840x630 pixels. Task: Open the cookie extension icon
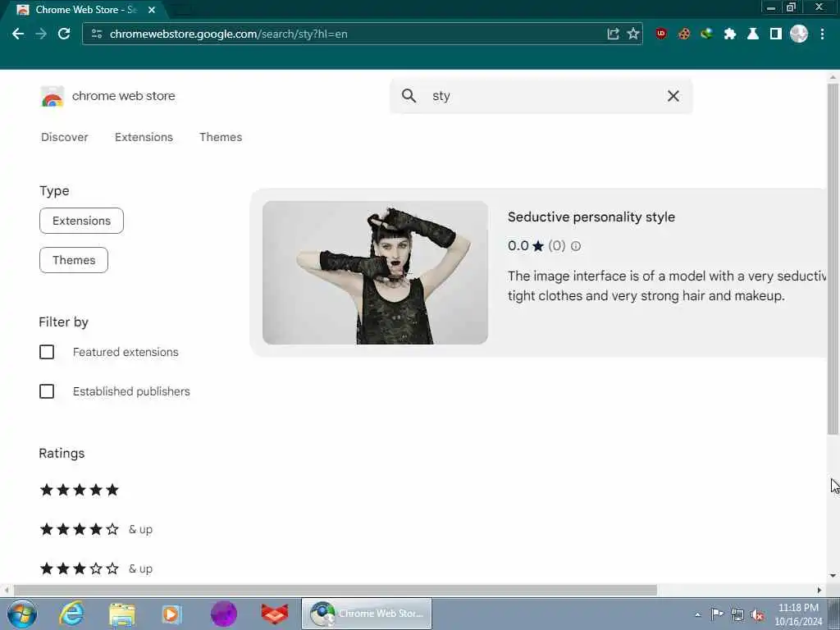tap(684, 34)
